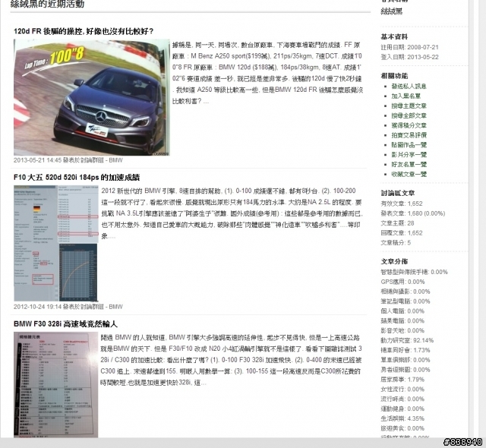Screen dimensions: 486x448
Task: Click the 勇者遊樂園: 0.00% entry
Action: [406, 370]
